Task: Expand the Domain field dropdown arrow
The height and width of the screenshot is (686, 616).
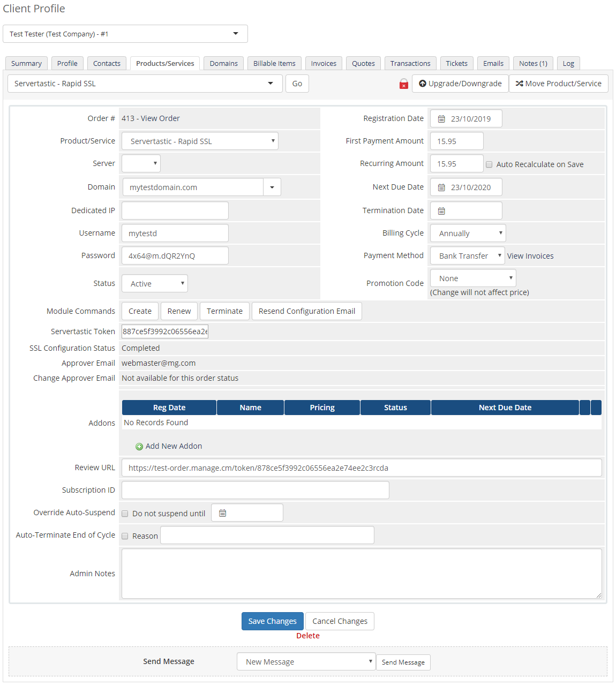Action: [272, 187]
